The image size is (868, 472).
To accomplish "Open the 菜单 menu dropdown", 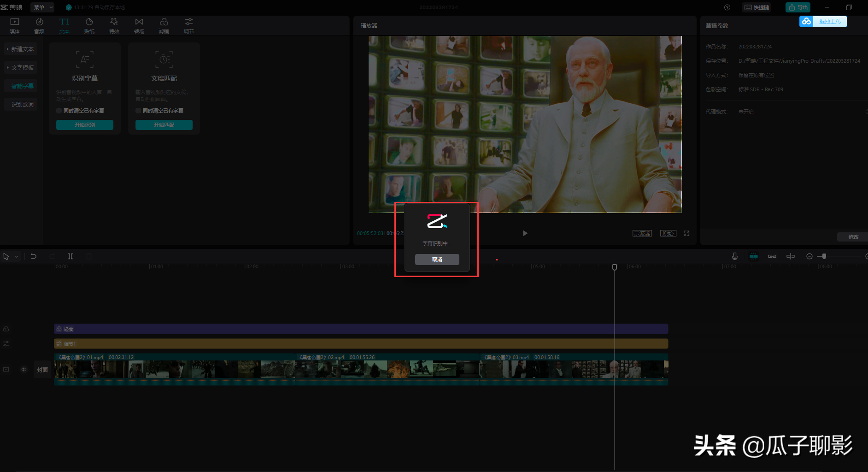I will [x=42, y=7].
